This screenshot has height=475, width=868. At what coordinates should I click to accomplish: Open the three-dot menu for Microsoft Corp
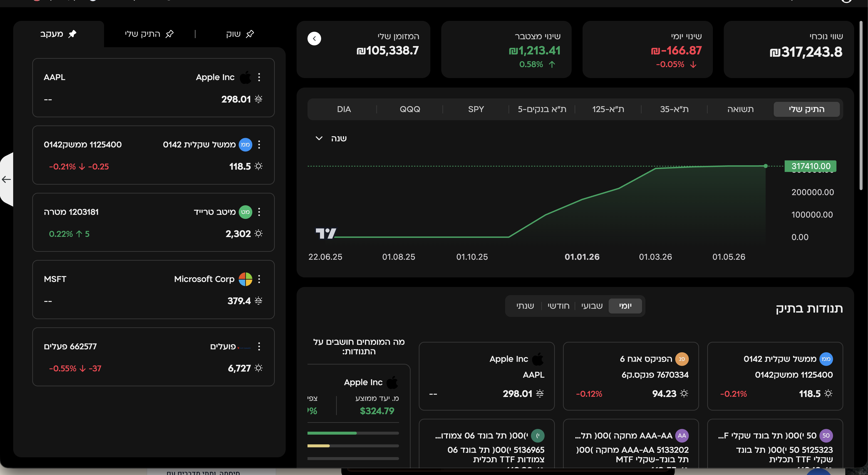point(259,279)
